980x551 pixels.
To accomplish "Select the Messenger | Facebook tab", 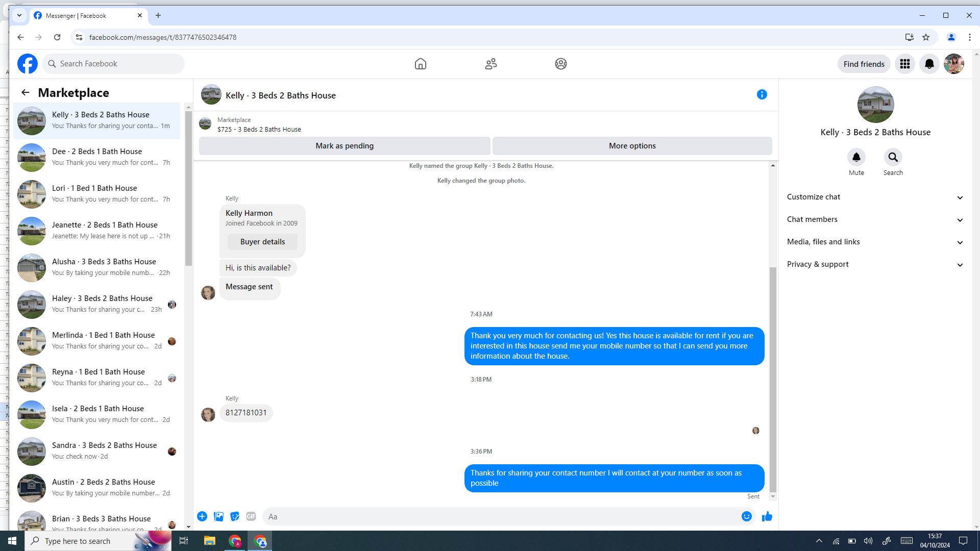I will (89, 16).
